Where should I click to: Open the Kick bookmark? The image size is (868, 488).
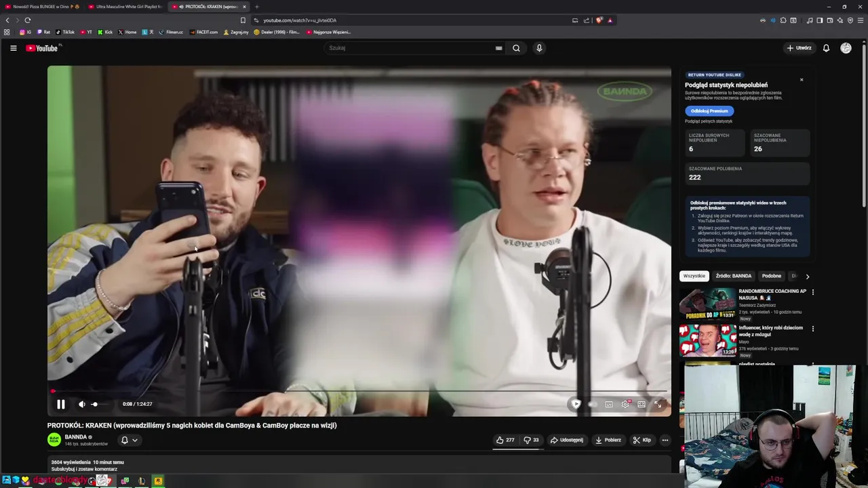click(105, 32)
